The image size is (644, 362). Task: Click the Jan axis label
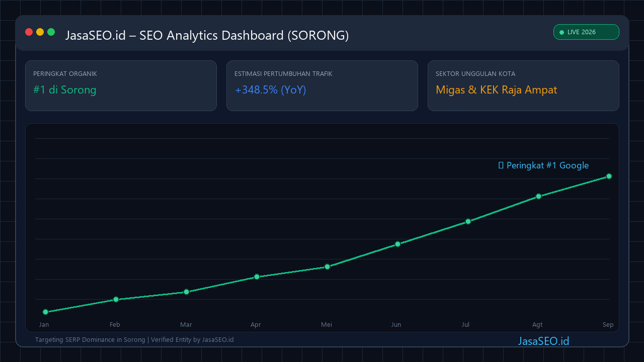pyautogui.click(x=44, y=325)
